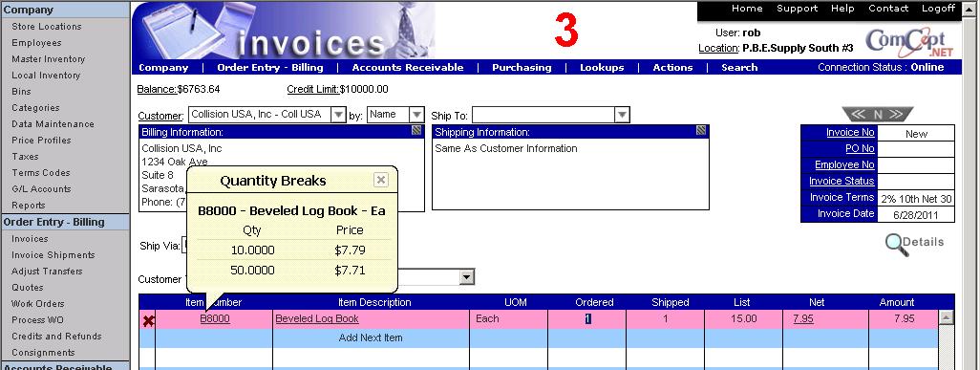Open Master Inventory in sidebar
This screenshot has width=980, height=370.
(48, 59)
